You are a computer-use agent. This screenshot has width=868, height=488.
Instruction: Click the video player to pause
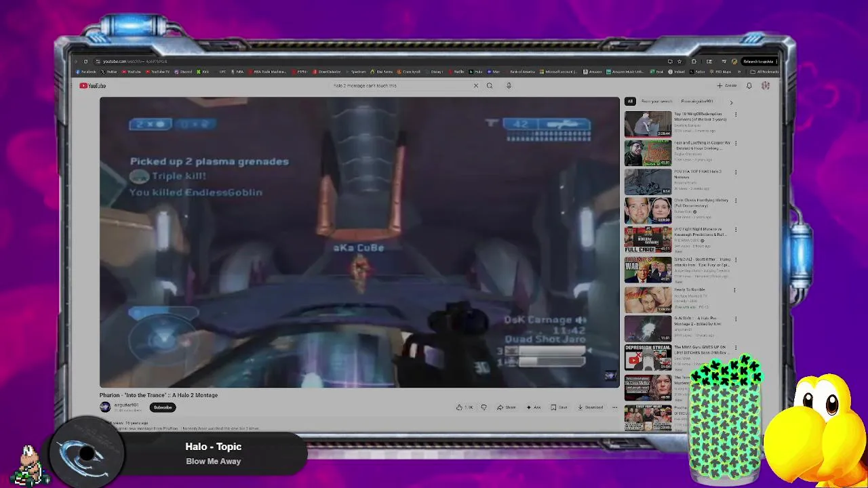(x=359, y=242)
